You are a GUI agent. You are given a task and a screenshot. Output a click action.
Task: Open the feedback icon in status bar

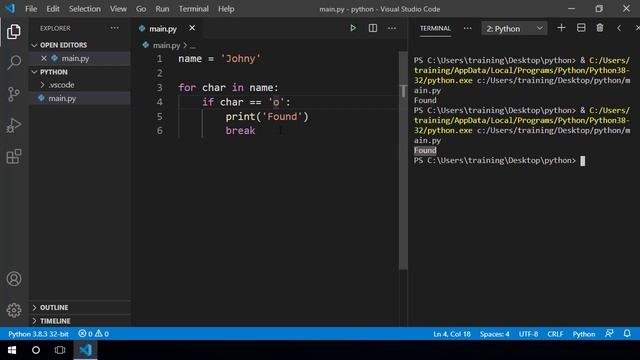609,333
